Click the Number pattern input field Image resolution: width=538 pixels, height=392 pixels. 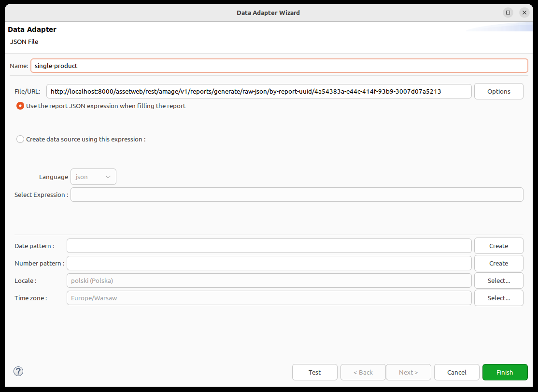(x=269, y=263)
